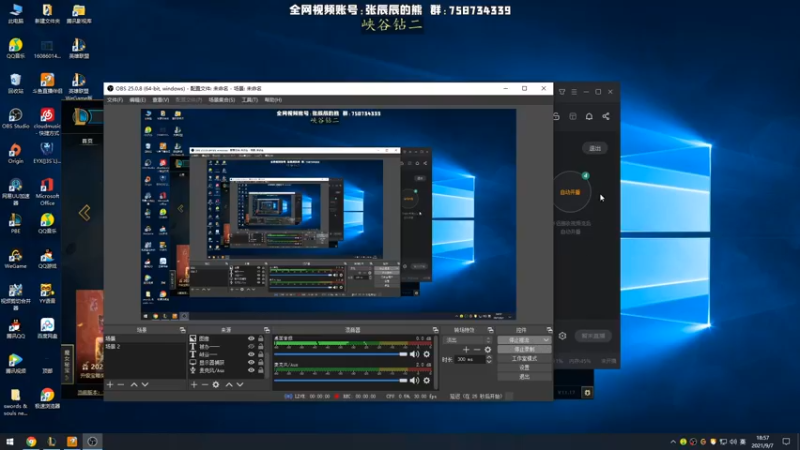Open the 百度网盘 desktop shortcut
The height and width of the screenshot is (450, 800).
click(47, 329)
